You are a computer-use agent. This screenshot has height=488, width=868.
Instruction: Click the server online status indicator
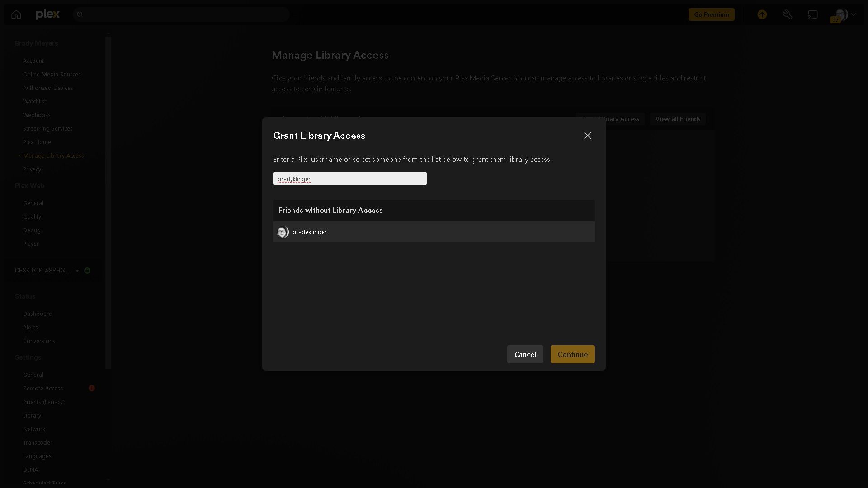87,271
